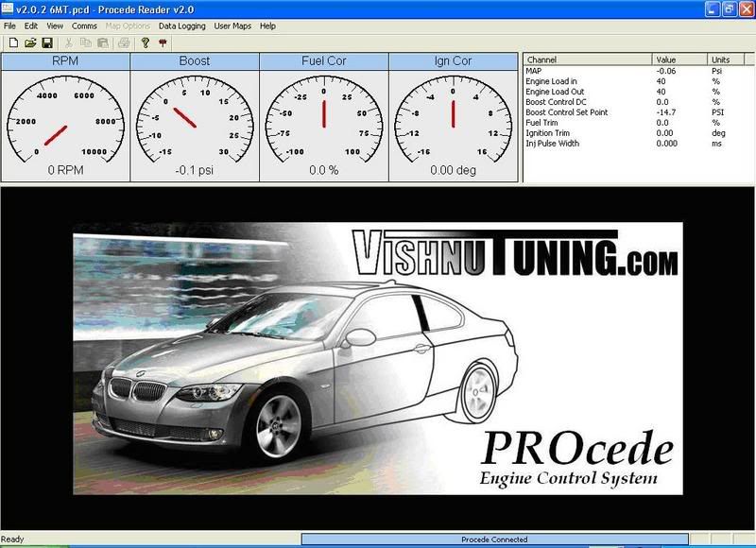Click the Boost gauge dial

[194, 113]
